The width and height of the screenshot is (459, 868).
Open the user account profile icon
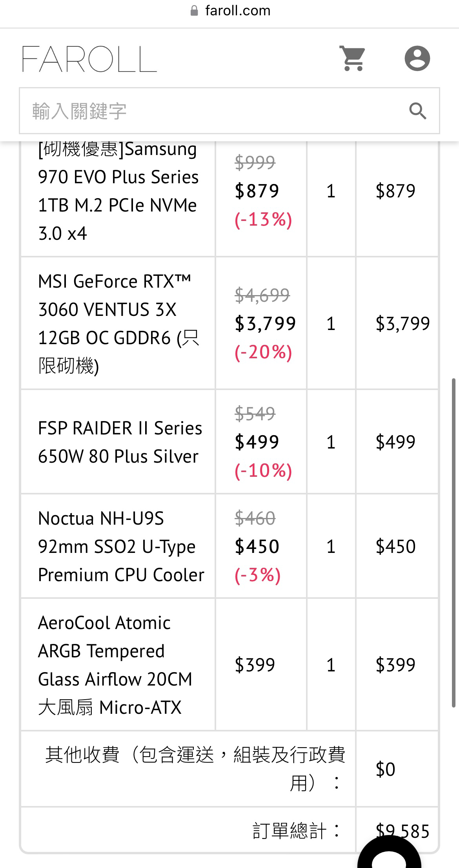[417, 58]
